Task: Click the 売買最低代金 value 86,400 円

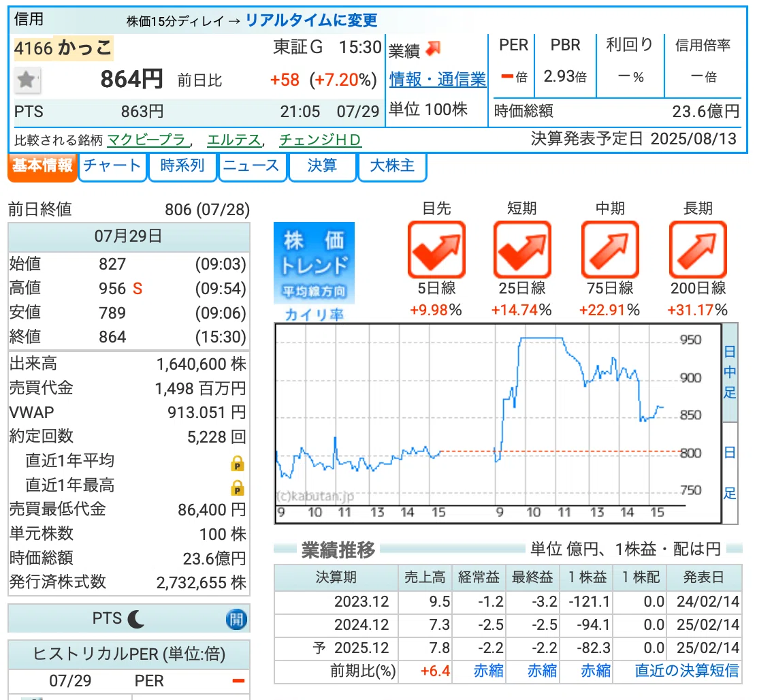Action: point(212,510)
